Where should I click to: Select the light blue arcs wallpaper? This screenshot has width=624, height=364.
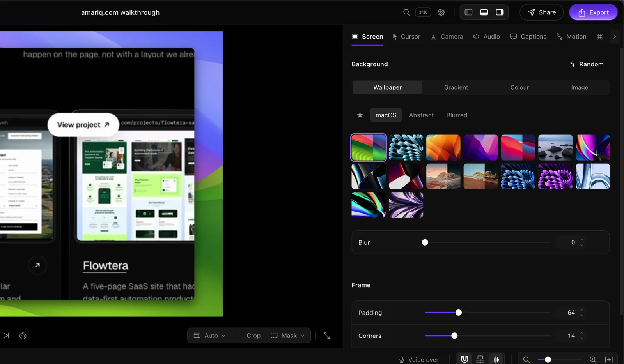click(x=593, y=176)
